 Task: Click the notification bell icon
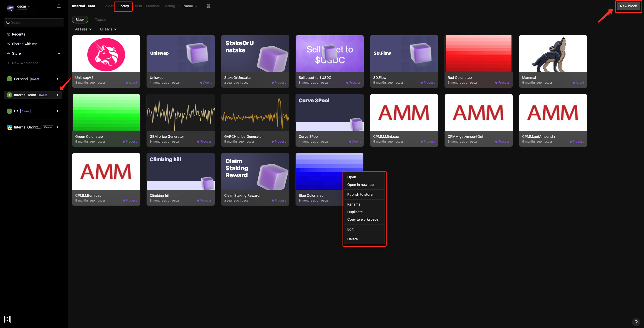(x=59, y=6)
